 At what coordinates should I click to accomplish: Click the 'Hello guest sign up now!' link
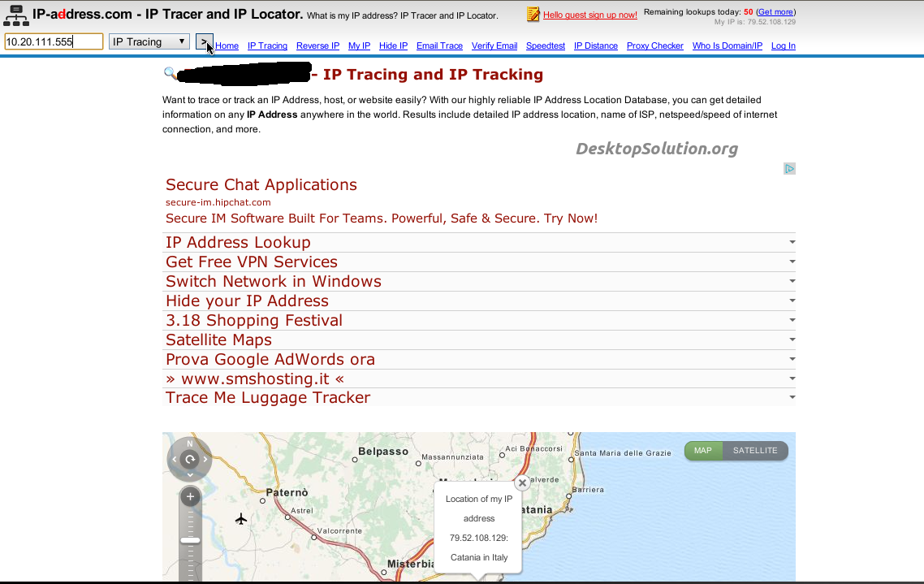click(589, 15)
